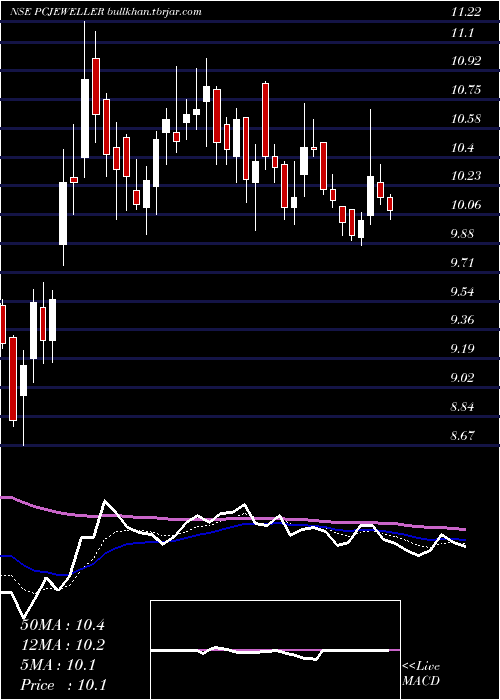Click the 9.19 price axis label
500x700 pixels.
(x=463, y=349)
